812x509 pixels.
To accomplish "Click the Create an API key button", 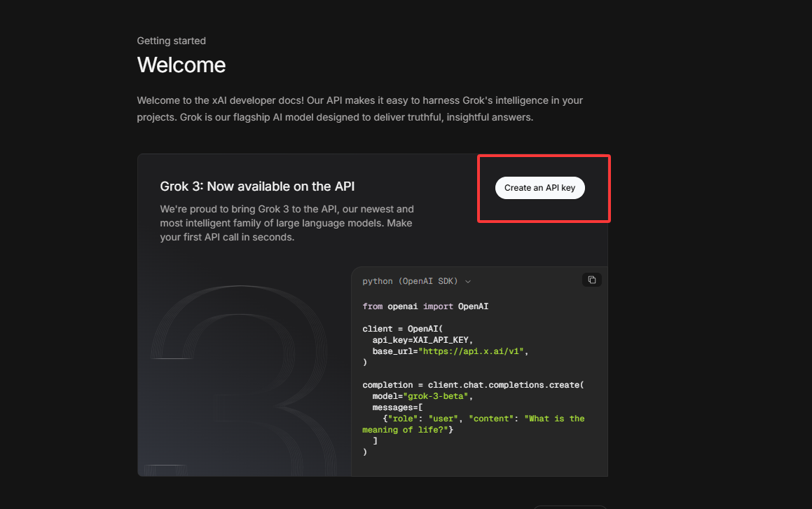I will pyautogui.click(x=539, y=188).
